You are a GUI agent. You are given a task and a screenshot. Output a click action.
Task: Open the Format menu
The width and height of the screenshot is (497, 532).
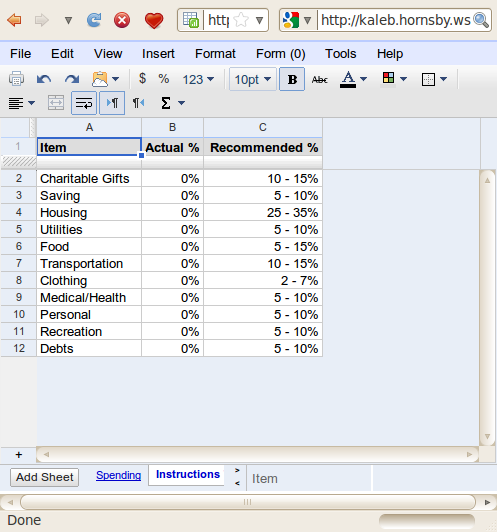pos(215,54)
